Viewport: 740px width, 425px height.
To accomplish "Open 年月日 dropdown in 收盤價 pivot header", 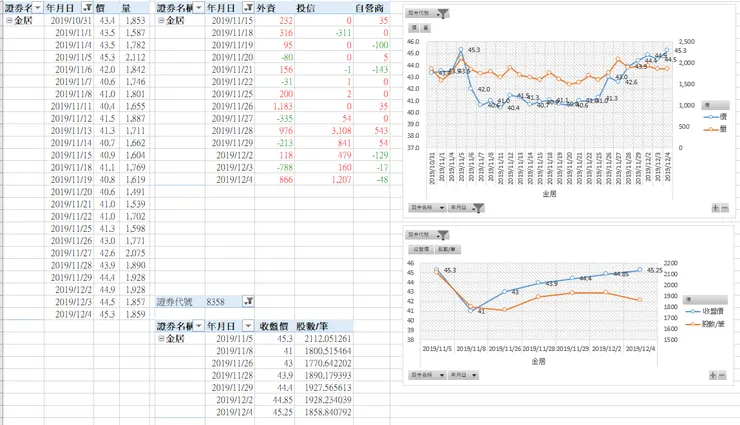I will 248,325.
